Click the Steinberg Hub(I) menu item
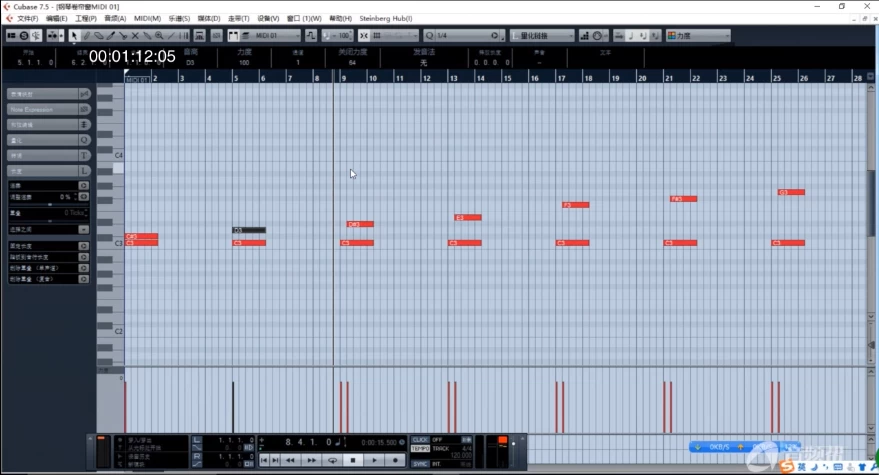 coord(385,18)
